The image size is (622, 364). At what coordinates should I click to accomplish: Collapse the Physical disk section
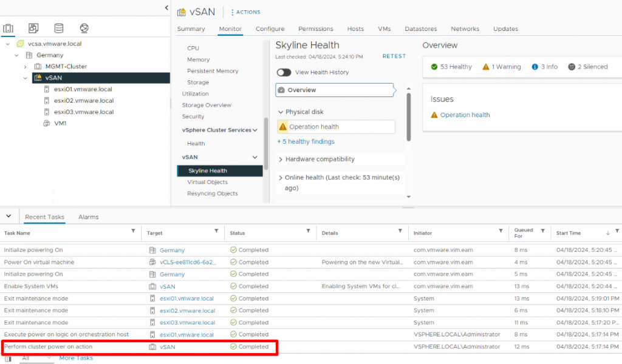tap(281, 112)
